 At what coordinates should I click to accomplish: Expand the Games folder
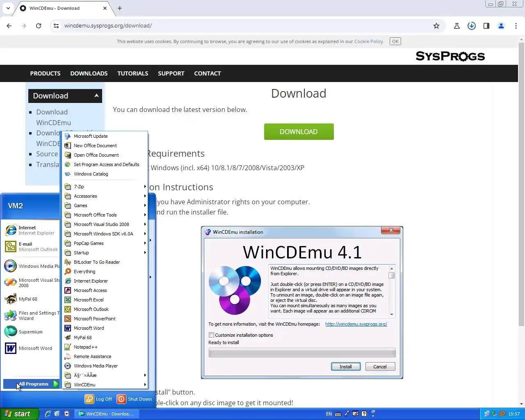(x=105, y=205)
